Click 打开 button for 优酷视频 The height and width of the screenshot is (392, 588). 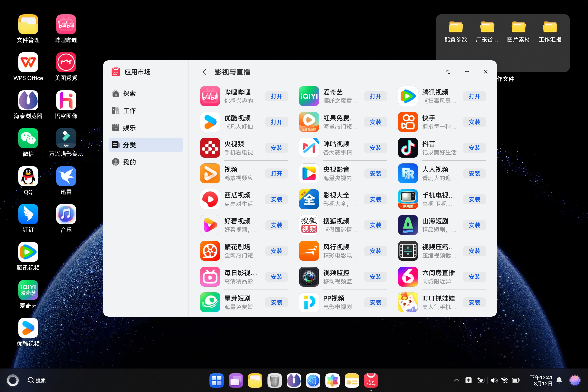276,122
